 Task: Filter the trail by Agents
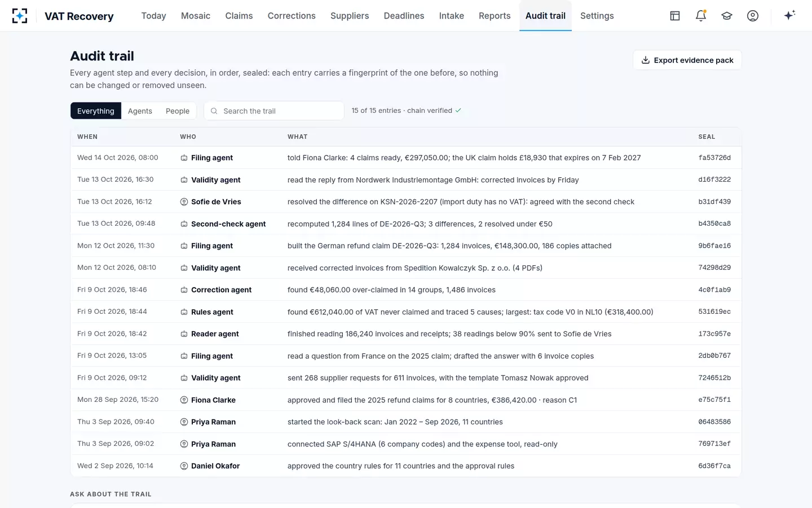(x=140, y=111)
